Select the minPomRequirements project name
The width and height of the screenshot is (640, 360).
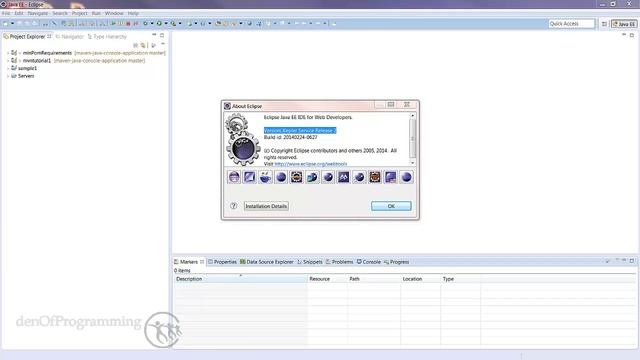point(47,53)
